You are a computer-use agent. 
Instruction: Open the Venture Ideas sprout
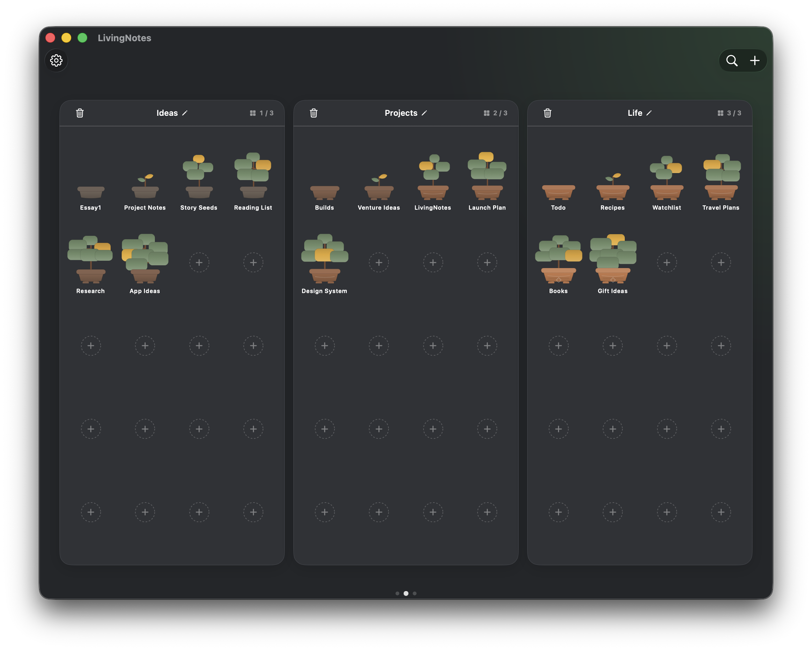pos(379,186)
